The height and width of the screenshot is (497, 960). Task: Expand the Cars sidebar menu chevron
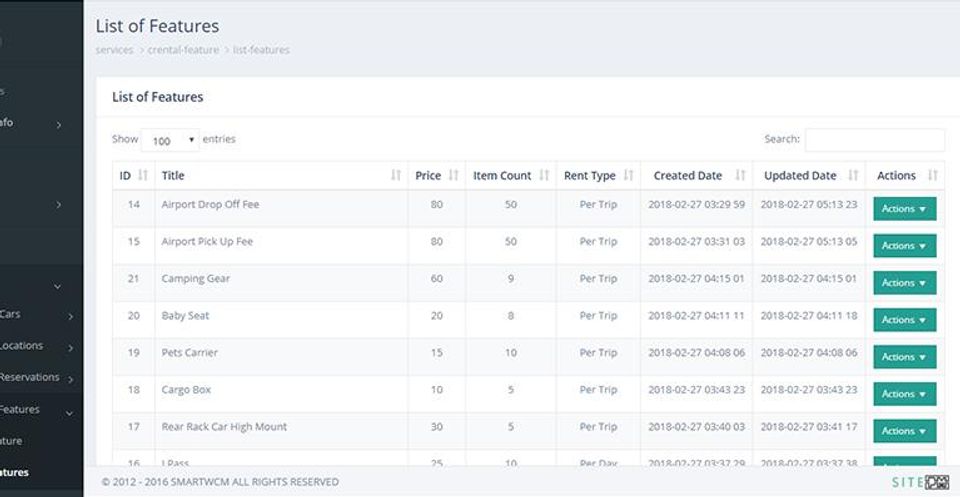pos(71,317)
